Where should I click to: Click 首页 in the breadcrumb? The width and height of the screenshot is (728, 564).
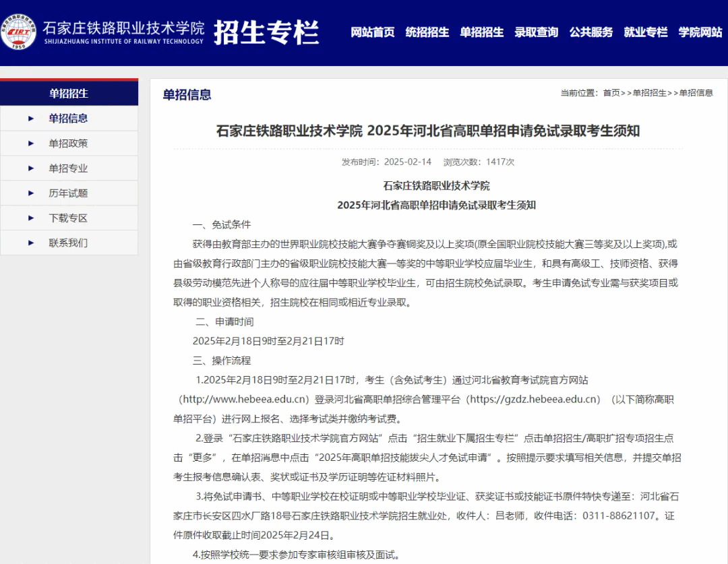click(611, 93)
